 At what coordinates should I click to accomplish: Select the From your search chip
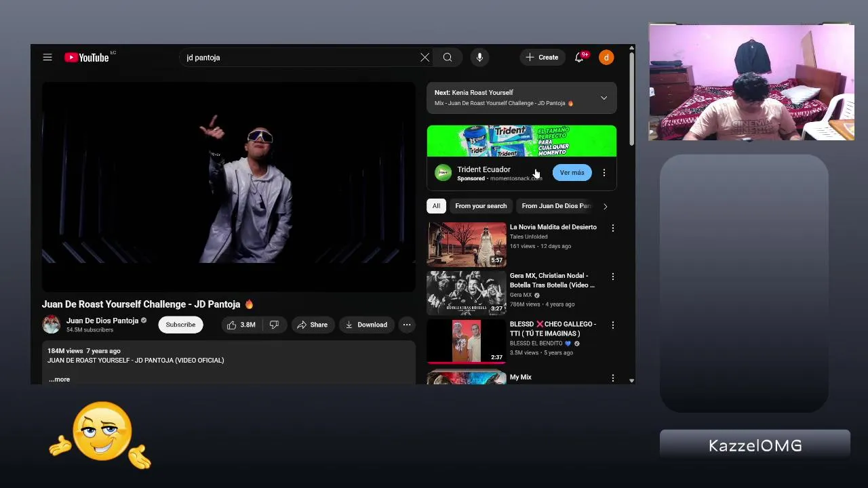click(481, 206)
